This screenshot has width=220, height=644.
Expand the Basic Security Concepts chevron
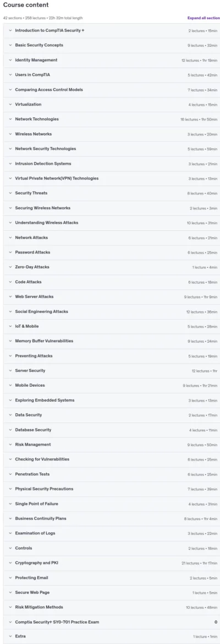pos(10,45)
